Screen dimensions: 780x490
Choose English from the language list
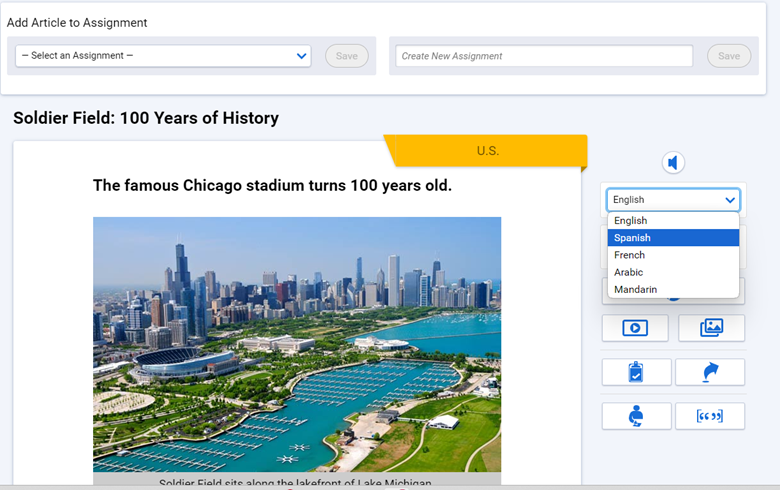[673, 220]
